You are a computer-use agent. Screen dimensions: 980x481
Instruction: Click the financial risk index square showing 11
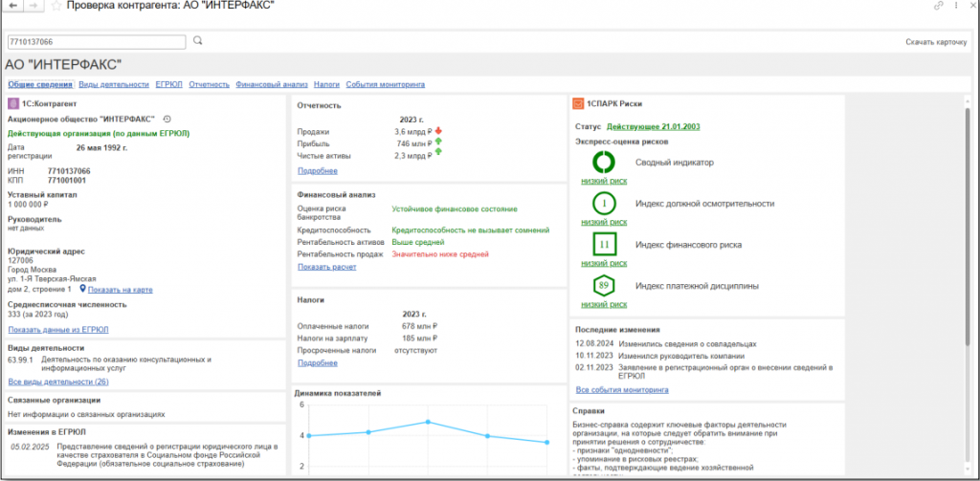(x=604, y=245)
